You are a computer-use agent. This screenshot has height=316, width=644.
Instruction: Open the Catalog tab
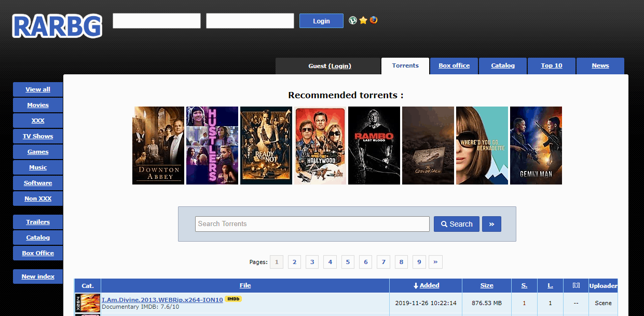503,65
